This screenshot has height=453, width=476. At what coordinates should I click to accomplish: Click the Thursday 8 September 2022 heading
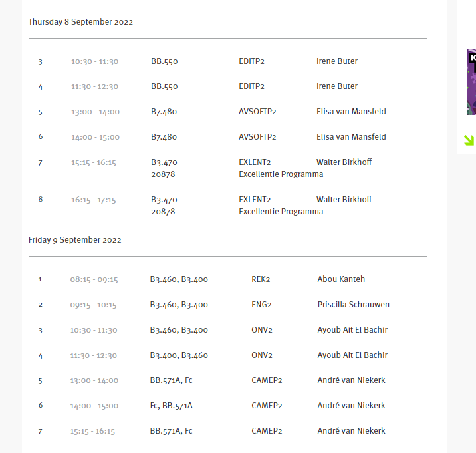pos(80,22)
